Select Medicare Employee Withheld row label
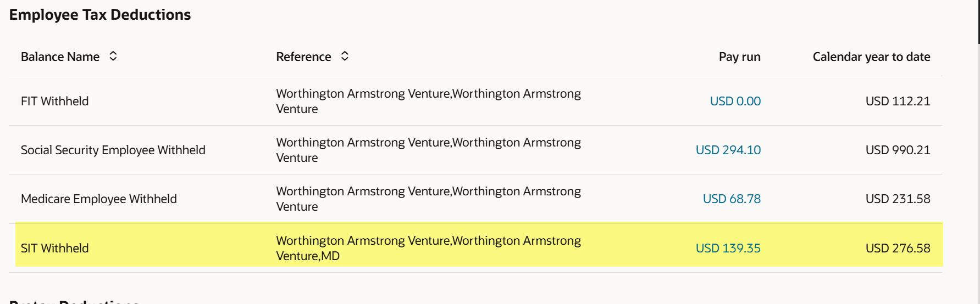980x304 pixels. pyautogui.click(x=99, y=199)
